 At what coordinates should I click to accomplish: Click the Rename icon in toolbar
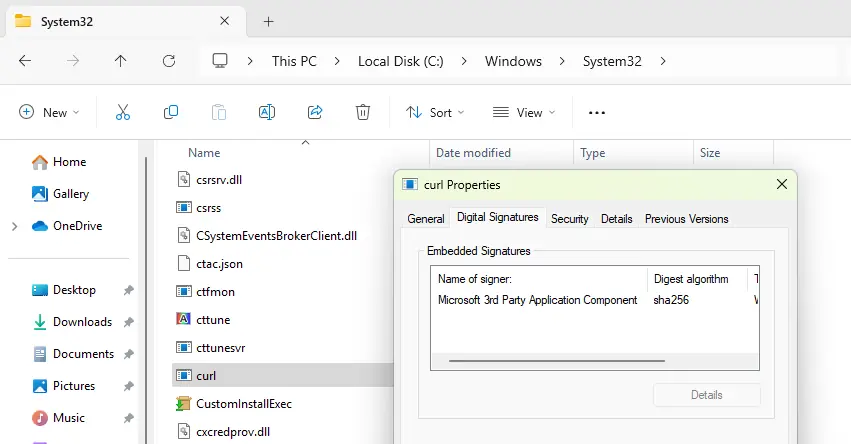pyautogui.click(x=266, y=112)
